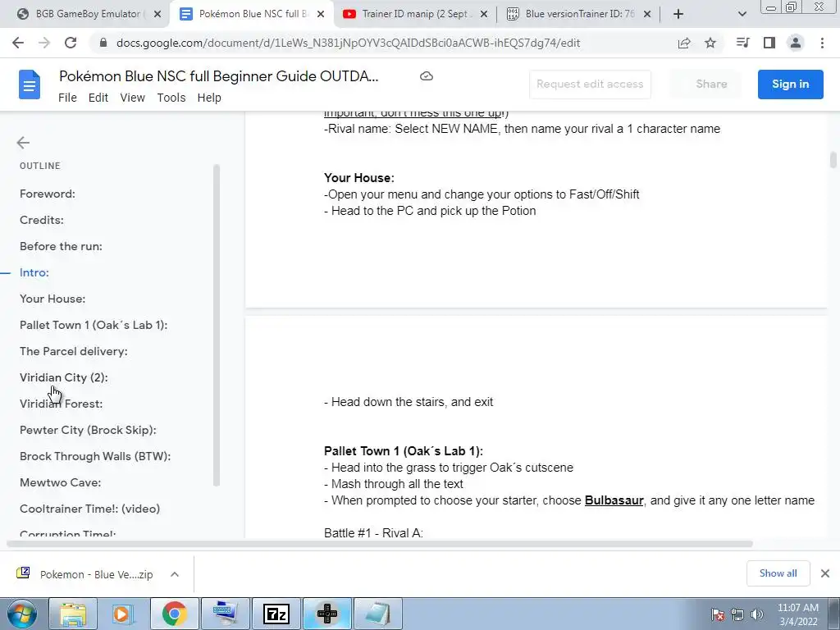Open the tab search dropdown chevron
The width and height of the screenshot is (840, 630).
[x=742, y=14]
